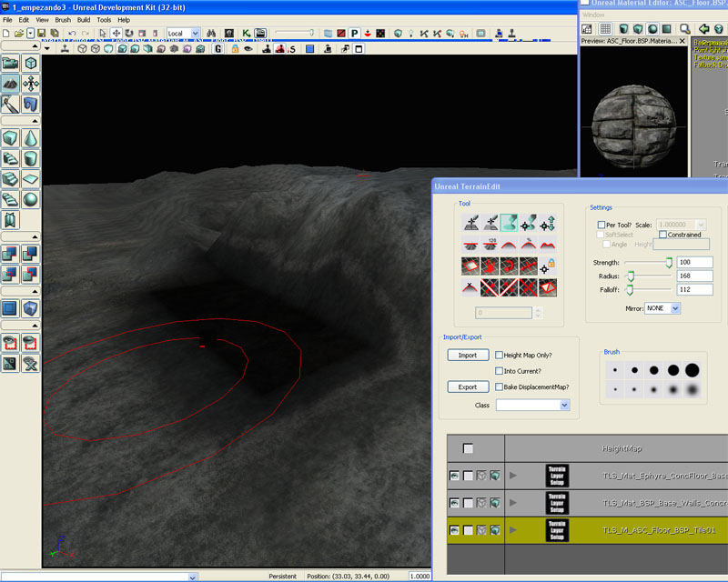This screenshot has height=582, width=728.
Task: Expand the TLS_M_ASC_Floor_BSP_Tile01 layer arrow
Action: tap(513, 529)
